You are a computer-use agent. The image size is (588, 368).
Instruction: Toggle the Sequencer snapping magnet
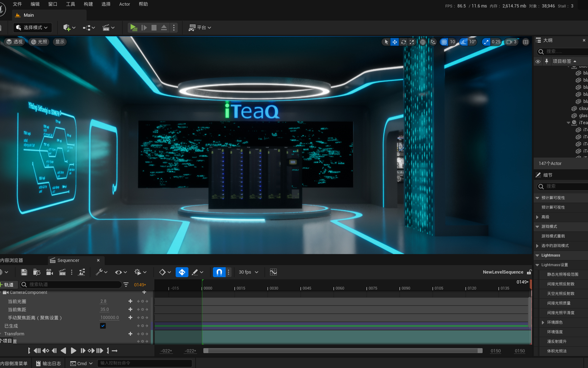coord(219,272)
